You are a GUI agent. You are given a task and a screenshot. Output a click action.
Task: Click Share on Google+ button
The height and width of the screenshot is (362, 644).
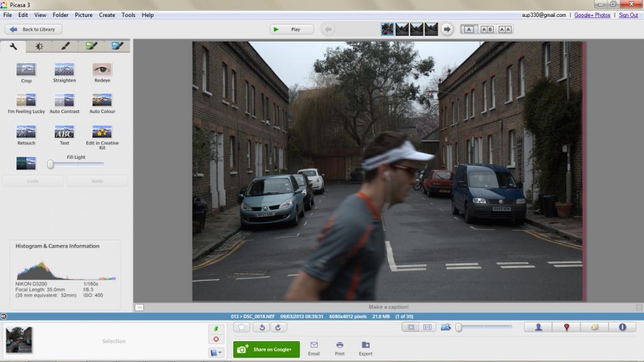(x=266, y=349)
